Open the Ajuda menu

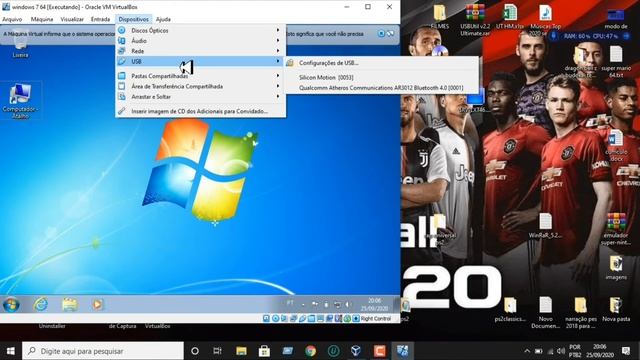coord(163,19)
